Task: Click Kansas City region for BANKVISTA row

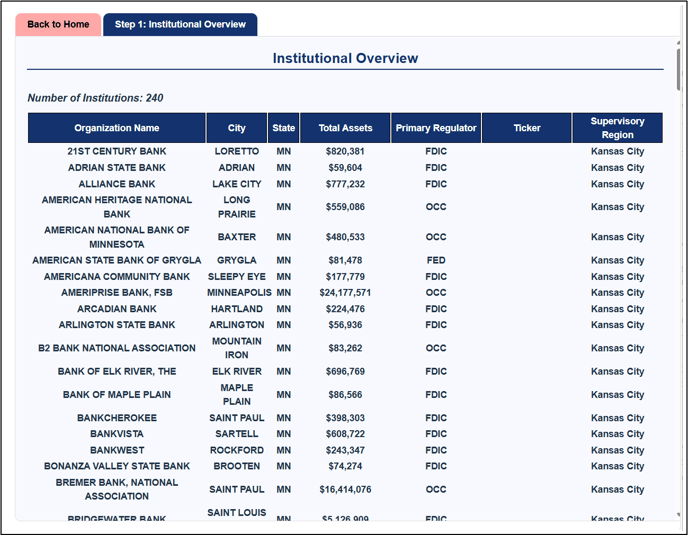Action: click(x=617, y=434)
